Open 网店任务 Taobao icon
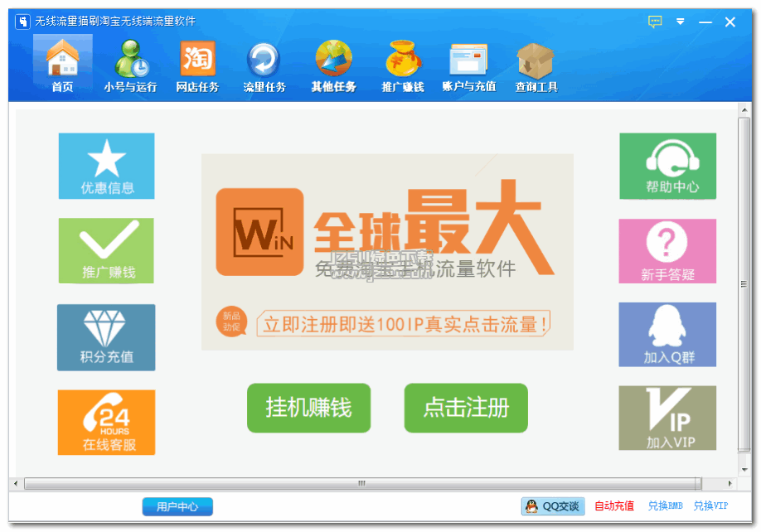761x532 pixels. 197,65
